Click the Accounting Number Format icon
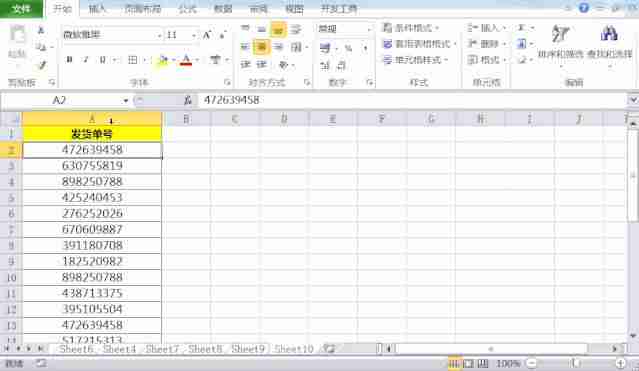 (x=325, y=49)
